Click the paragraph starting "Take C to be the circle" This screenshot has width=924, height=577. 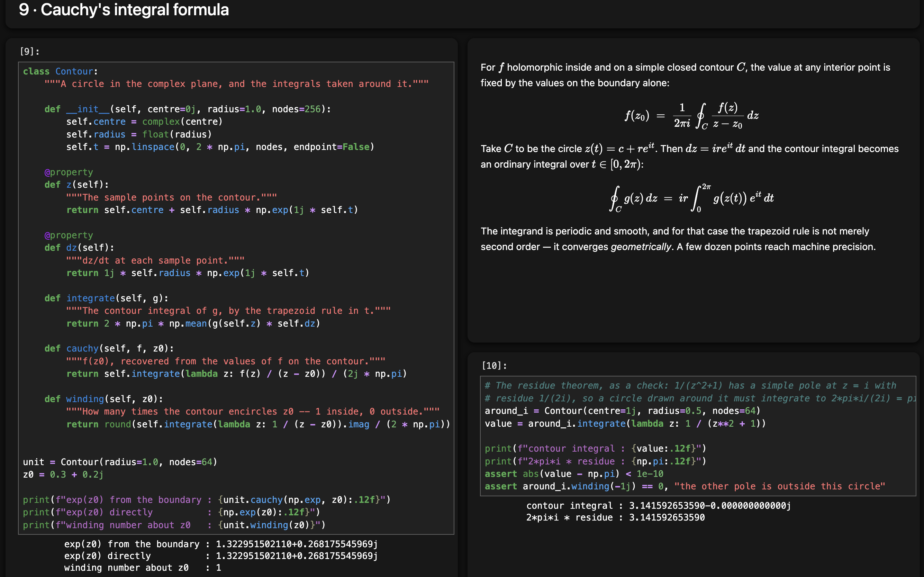689,156
